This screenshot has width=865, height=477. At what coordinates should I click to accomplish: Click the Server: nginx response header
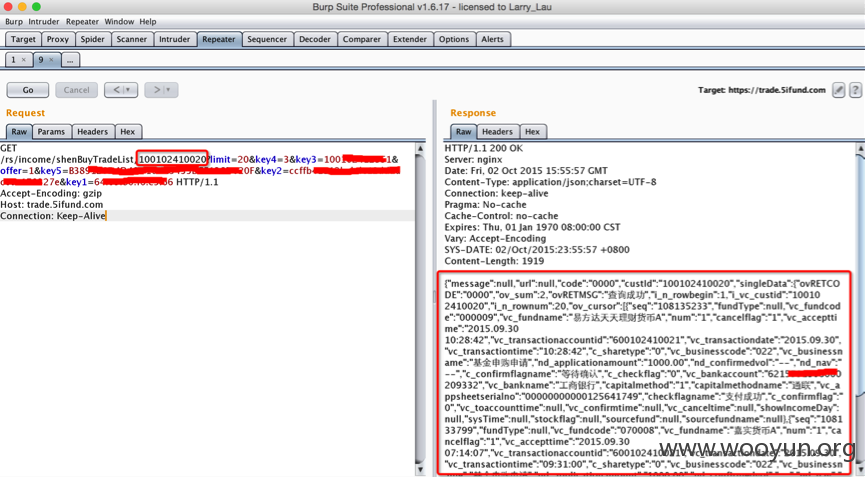(473, 159)
